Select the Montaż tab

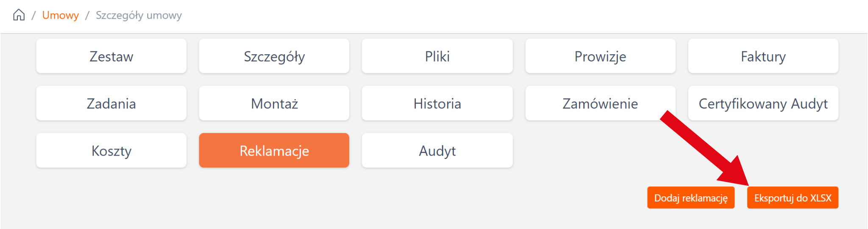pyautogui.click(x=274, y=103)
